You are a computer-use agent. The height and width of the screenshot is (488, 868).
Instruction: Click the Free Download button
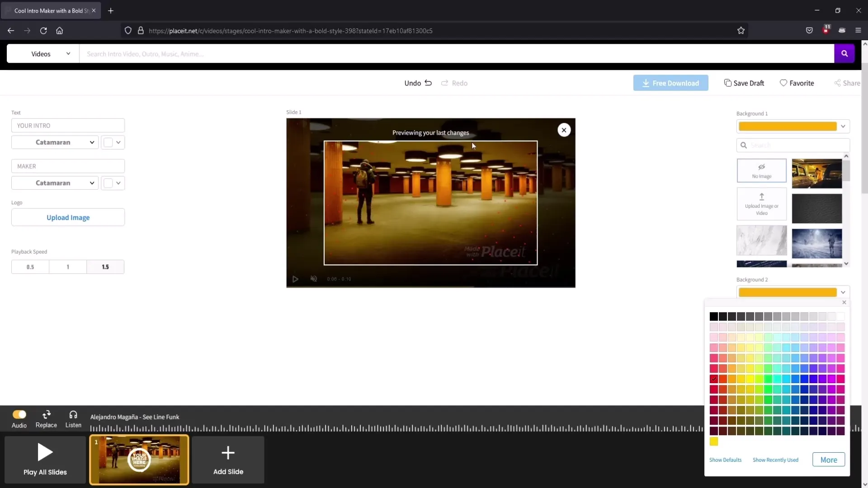click(670, 83)
